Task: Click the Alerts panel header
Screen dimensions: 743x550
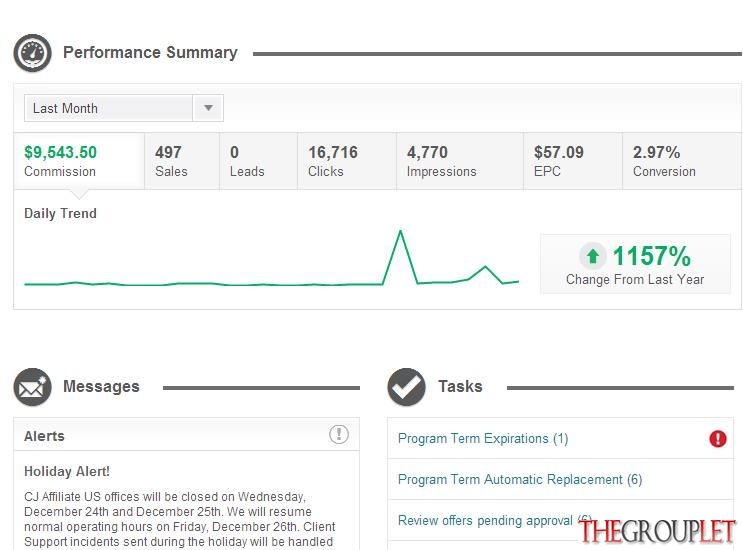Action: [x=186, y=434]
